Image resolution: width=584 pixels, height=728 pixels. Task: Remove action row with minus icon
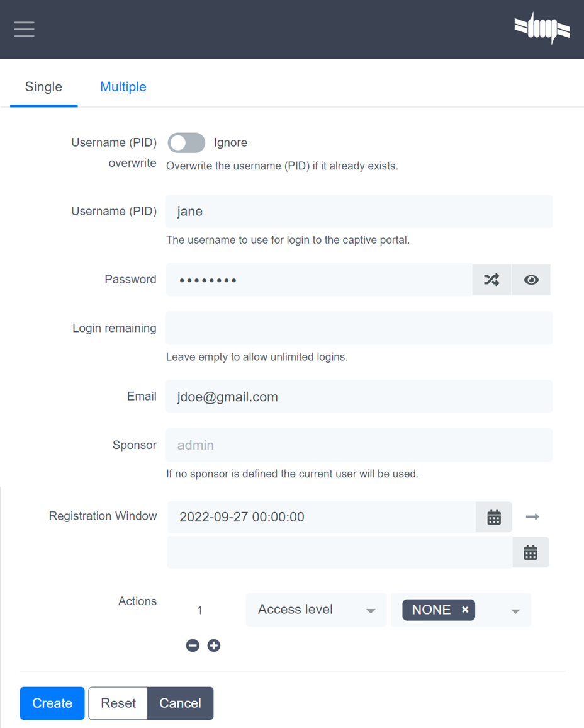pyautogui.click(x=193, y=646)
